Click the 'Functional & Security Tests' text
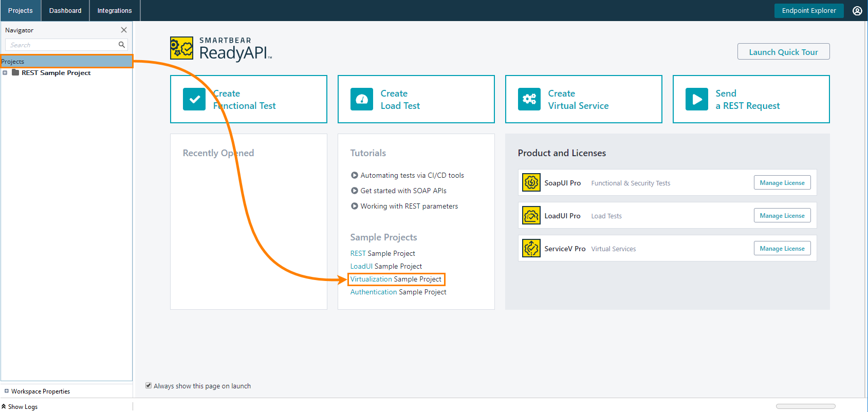 click(631, 183)
